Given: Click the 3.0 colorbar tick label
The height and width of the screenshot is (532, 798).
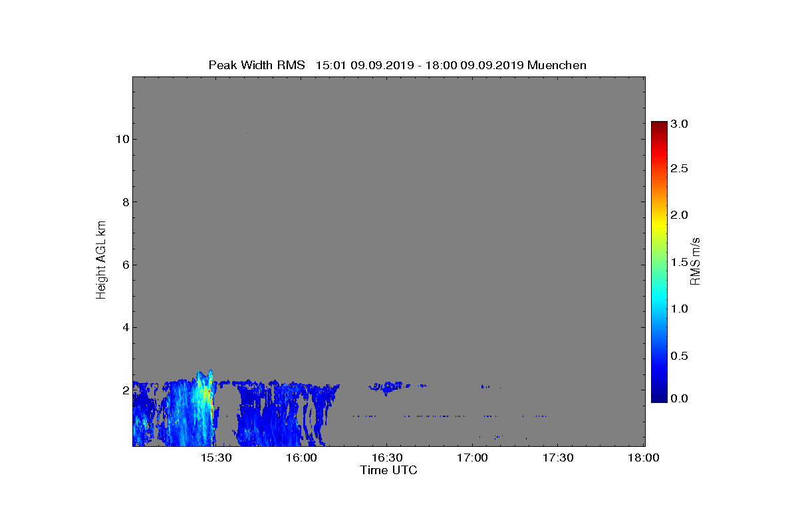Looking at the screenshot, I should click(x=679, y=124).
